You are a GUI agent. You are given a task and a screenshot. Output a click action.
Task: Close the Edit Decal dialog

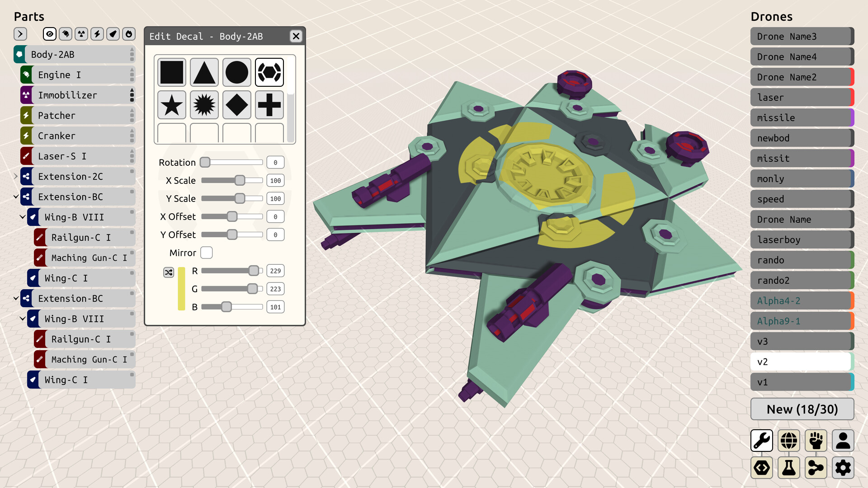(296, 36)
